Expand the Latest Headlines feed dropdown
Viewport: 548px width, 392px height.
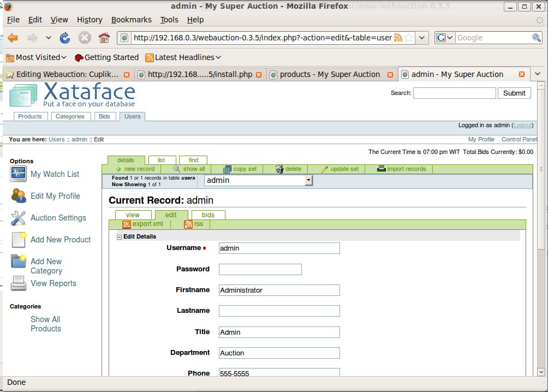pos(218,57)
